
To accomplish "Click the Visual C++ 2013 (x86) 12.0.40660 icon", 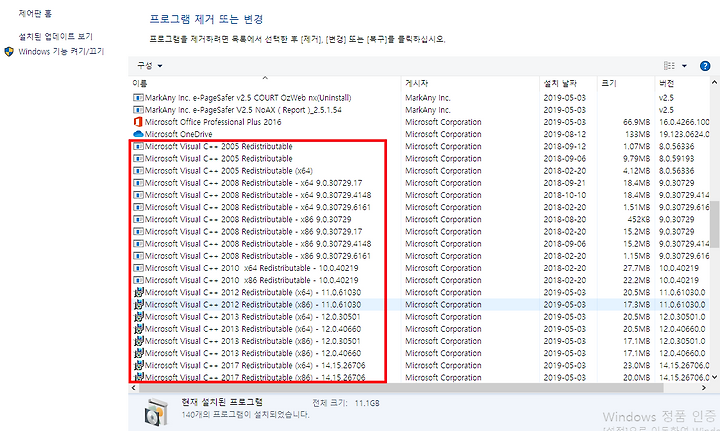I will pyautogui.click(x=138, y=353).
